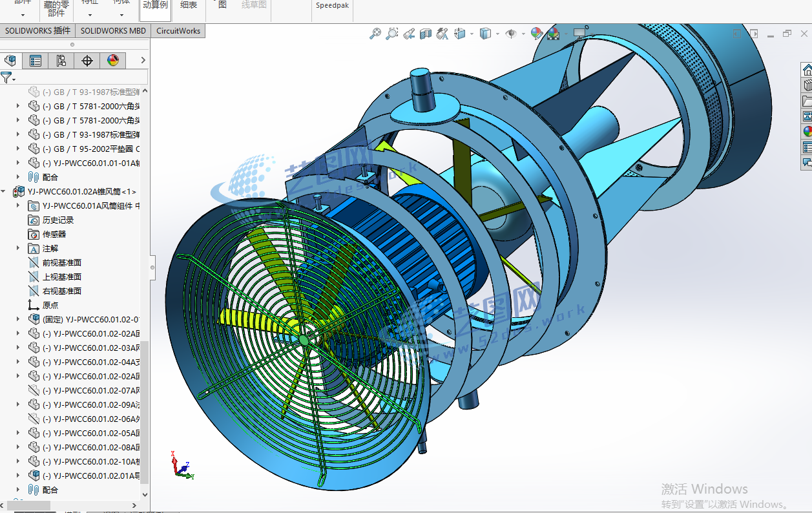Click the 原点 origin icon in tree
This screenshot has height=513, width=812.
click(34, 305)
